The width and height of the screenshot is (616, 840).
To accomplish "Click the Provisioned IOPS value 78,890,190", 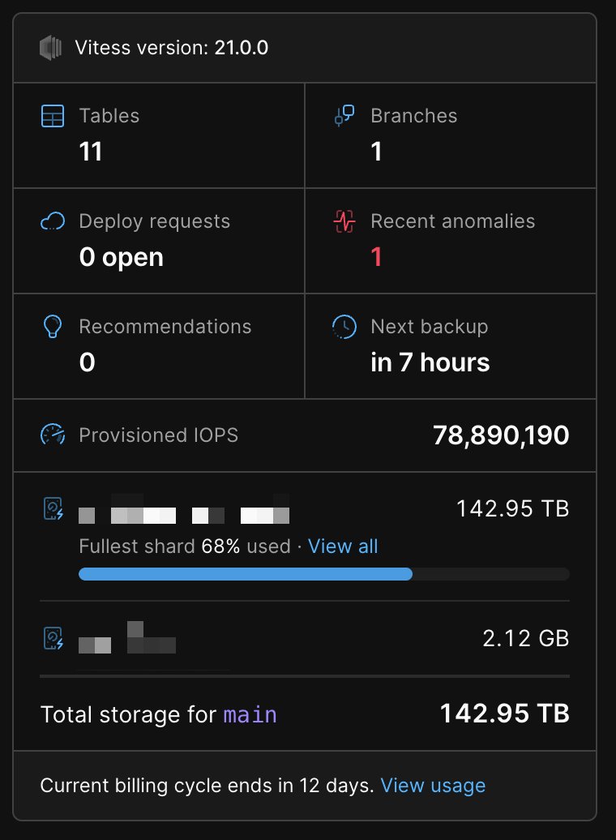I will (x=501, y=435).
